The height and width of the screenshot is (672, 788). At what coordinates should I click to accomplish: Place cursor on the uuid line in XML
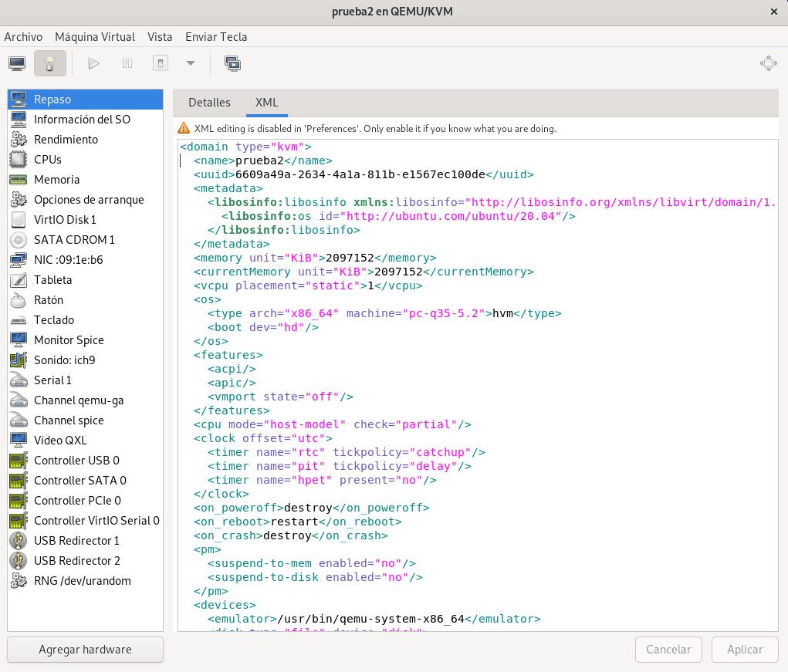click(364, 174)
